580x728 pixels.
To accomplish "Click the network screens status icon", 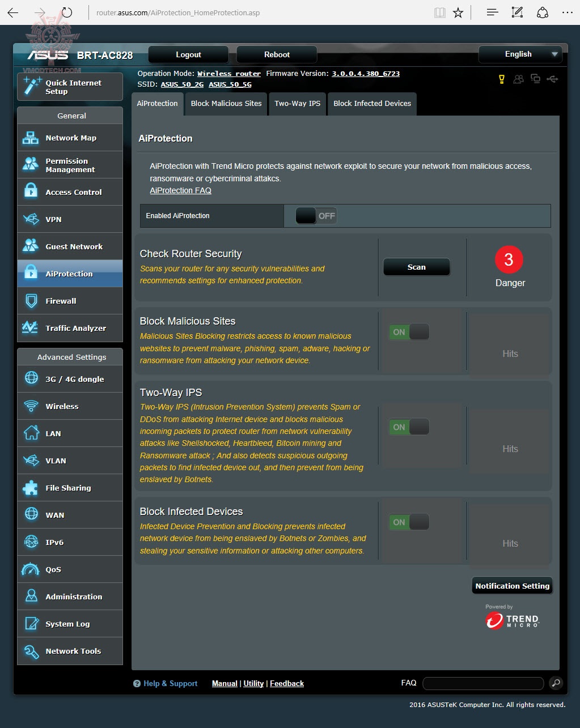I will (x=535, y=79).
